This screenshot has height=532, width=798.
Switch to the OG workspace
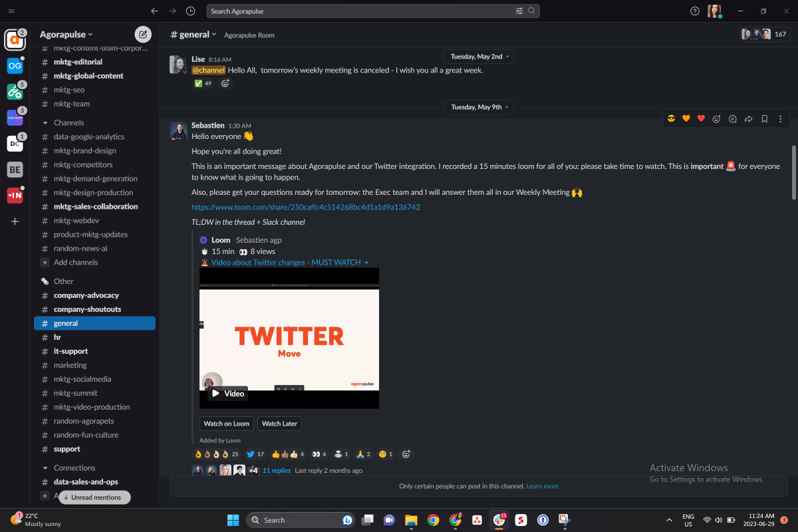coord(15,65)
